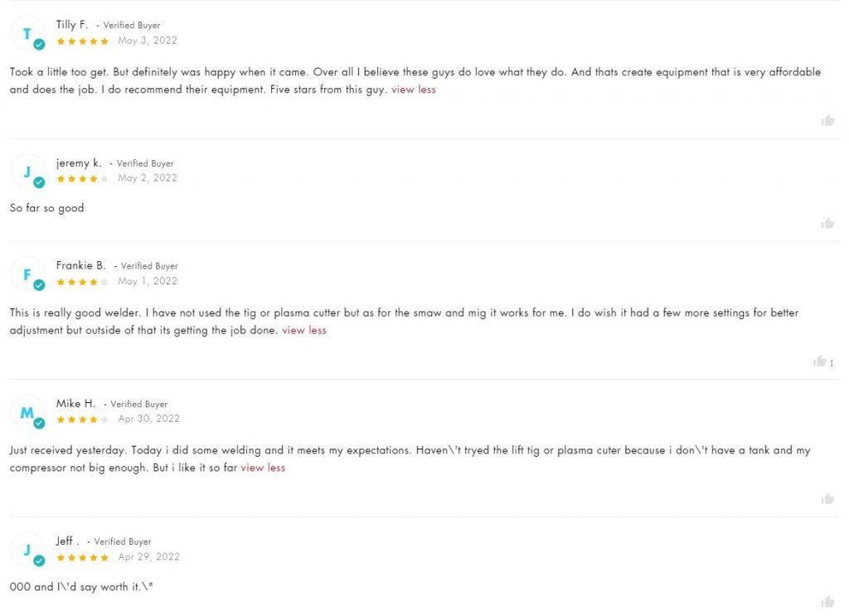The height and width of the screenshot is (616, 849).
Task: Click thumbs-up on jeremy k.'s review
Action: pyautogui.click(x=827, y=223)
